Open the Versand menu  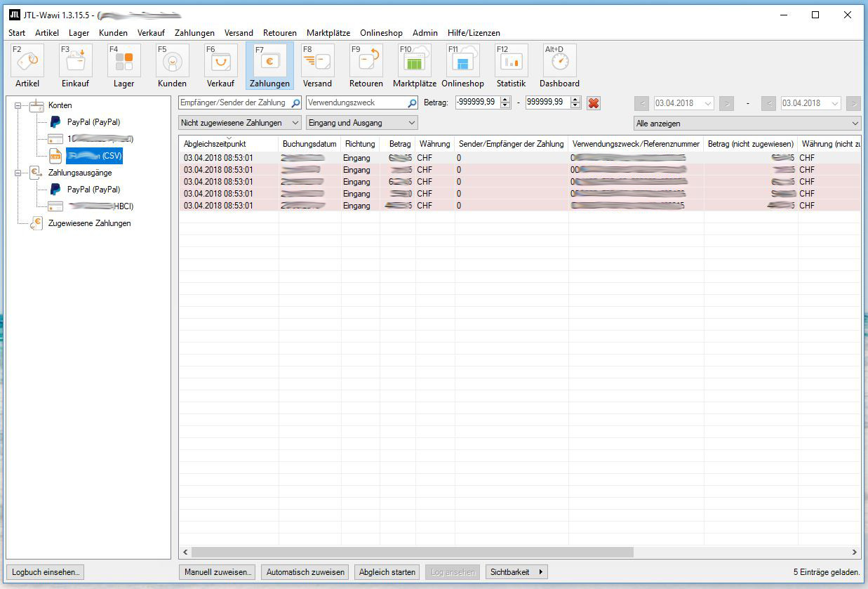tap(239, 33)
